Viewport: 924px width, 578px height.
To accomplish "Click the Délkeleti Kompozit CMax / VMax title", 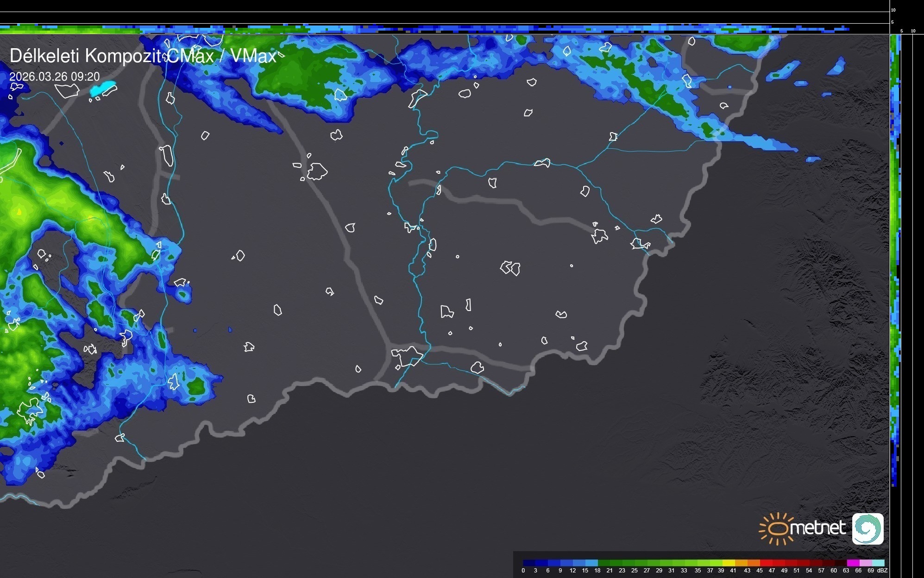I will pos(143,56).
